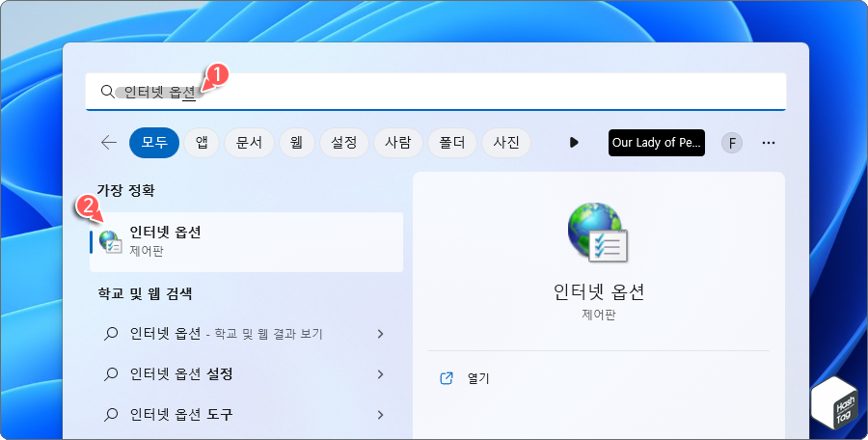Expand the 인터넷 옵션 도구 suggestion chevron
This screenshot has height=440, width=868.
click(x=380, y=414)
